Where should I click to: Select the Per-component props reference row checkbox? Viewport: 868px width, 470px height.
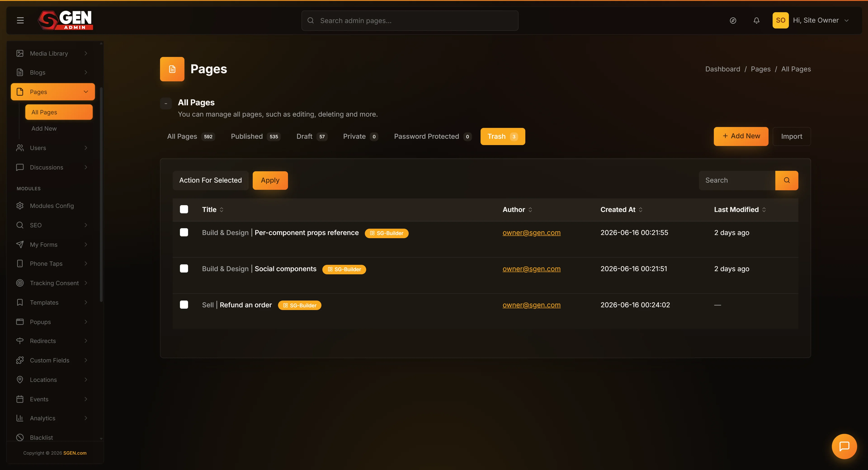[x=184, y=232]
